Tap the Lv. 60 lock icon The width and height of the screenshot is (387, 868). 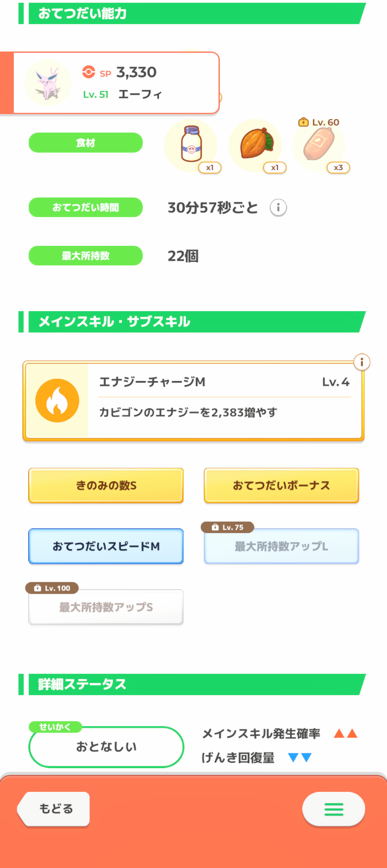pos(303,122)
